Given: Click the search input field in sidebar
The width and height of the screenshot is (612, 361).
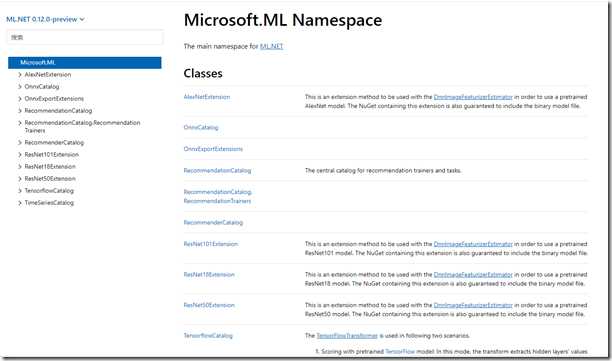Looking at the screenshot, I should pyautogui.click(x=85, y=37).
